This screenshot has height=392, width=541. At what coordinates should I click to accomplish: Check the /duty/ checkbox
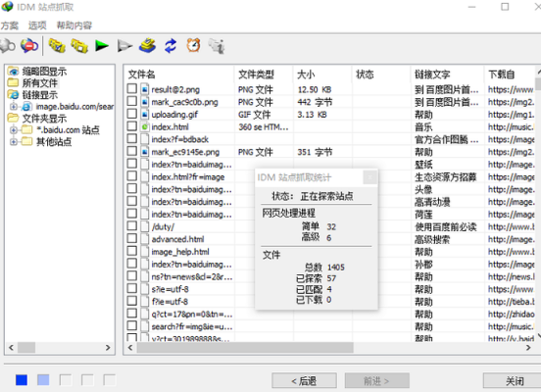(x=131, y=226)
